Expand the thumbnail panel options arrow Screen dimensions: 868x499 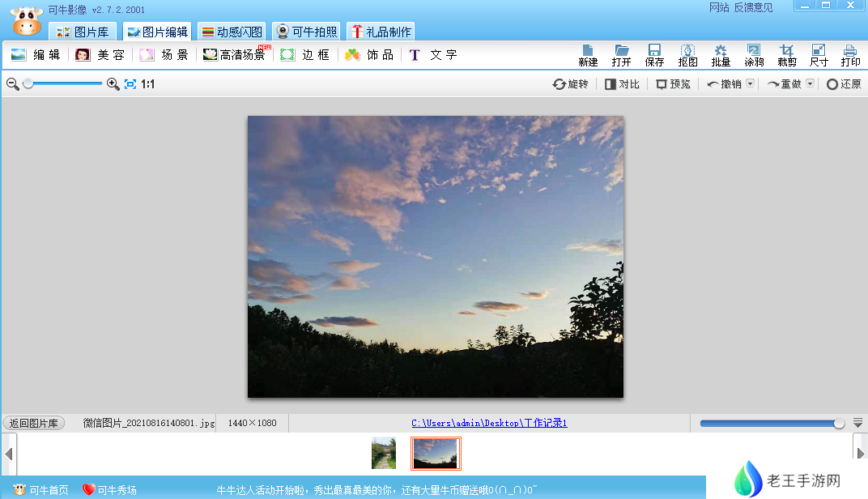point(857,423)
